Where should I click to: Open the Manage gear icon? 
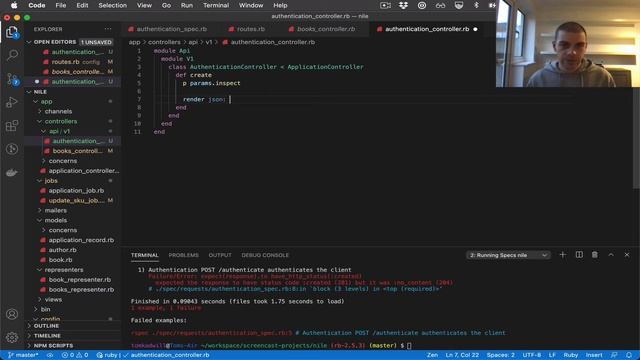12,337
